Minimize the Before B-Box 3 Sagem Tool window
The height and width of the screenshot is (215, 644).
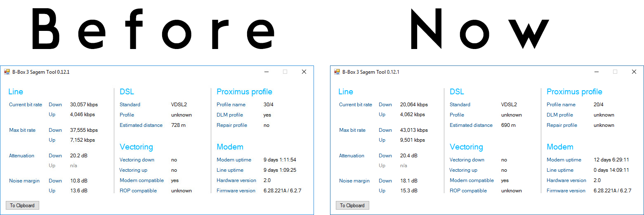pos(266,72)
